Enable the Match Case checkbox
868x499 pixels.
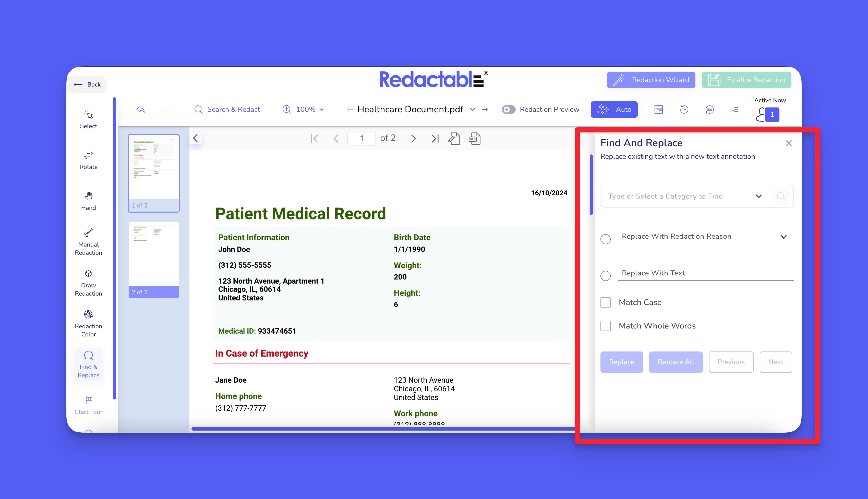[606, 302]
